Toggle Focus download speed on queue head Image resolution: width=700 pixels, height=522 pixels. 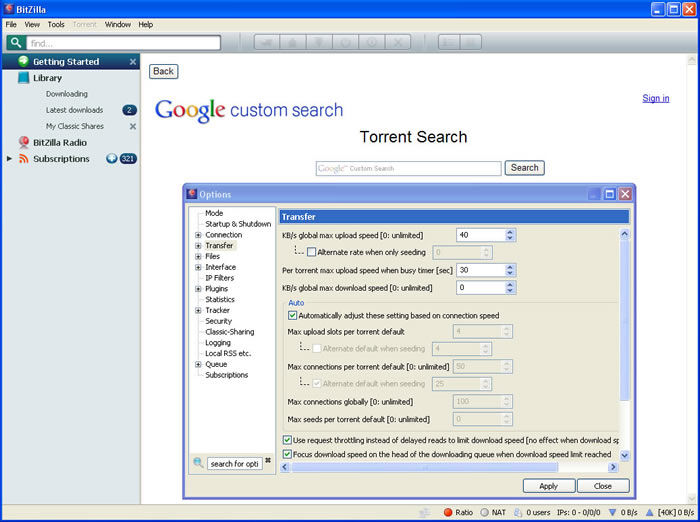(288, 454)
